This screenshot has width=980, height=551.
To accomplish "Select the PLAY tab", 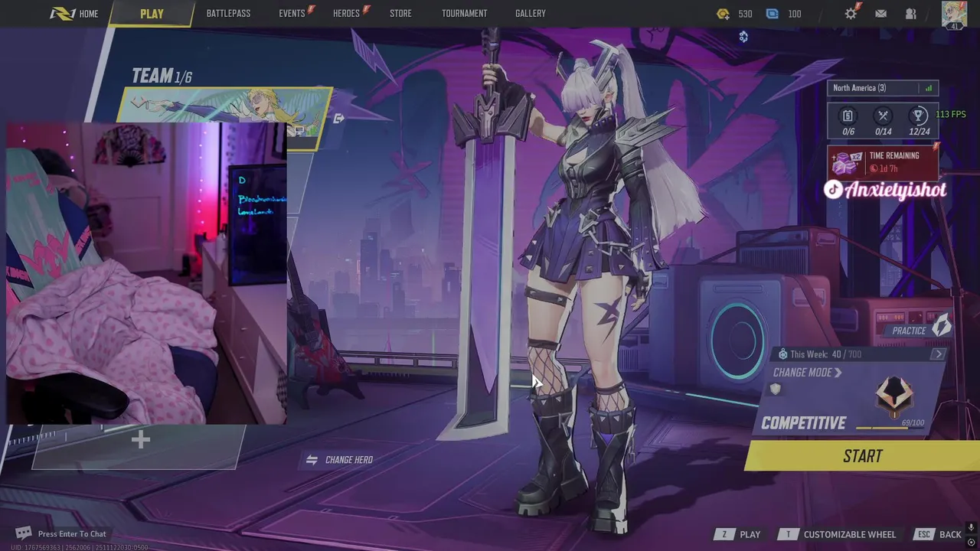I will pos(152,14).
